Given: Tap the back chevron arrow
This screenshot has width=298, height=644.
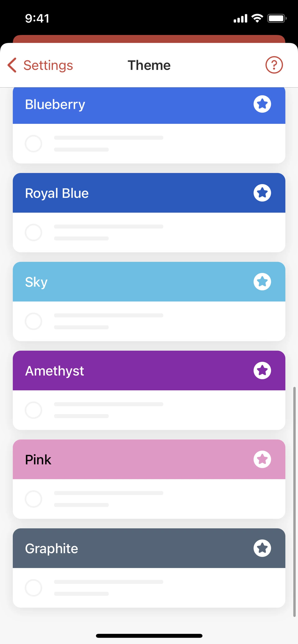Looking at the screenshot, I should 12,65.
